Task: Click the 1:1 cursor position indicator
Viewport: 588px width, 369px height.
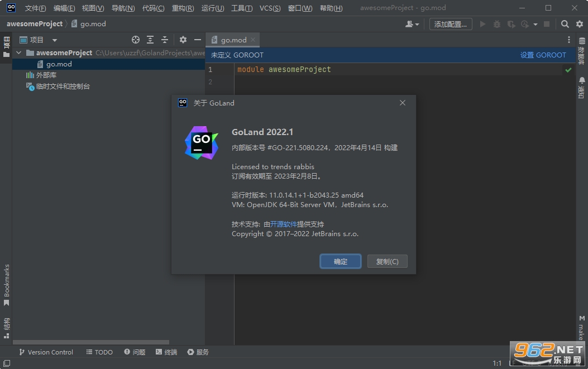Action: tap(497, 363)
